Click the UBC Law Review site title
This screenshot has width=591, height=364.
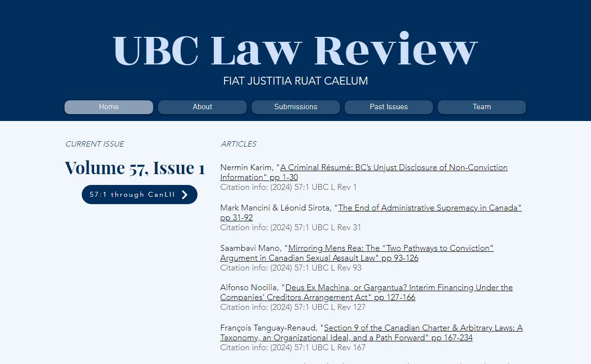point(295,50)
